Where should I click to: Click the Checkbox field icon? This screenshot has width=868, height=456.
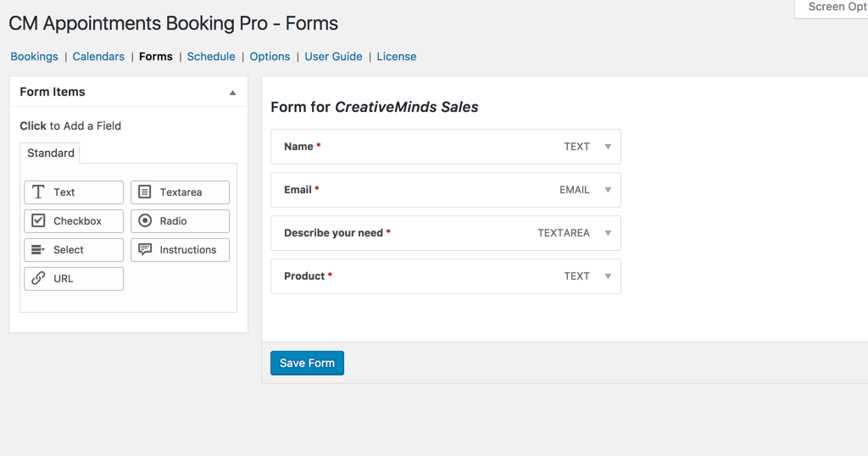(x=38, y=221)
